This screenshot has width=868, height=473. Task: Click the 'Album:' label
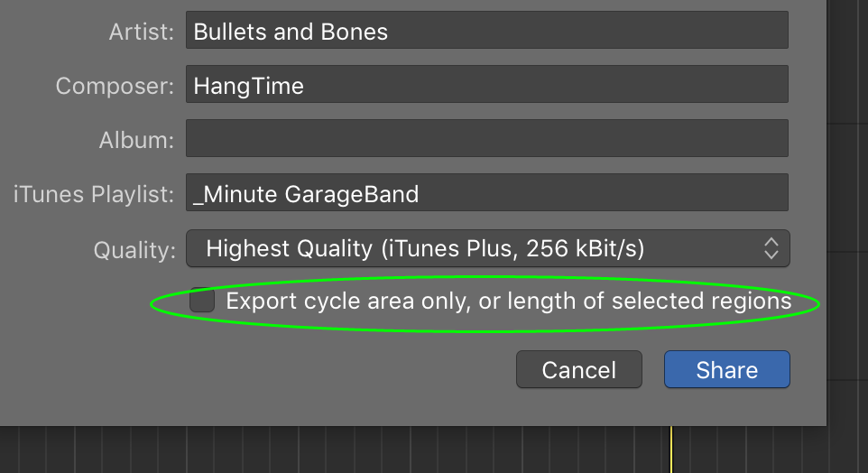click(x=135, y=140)
